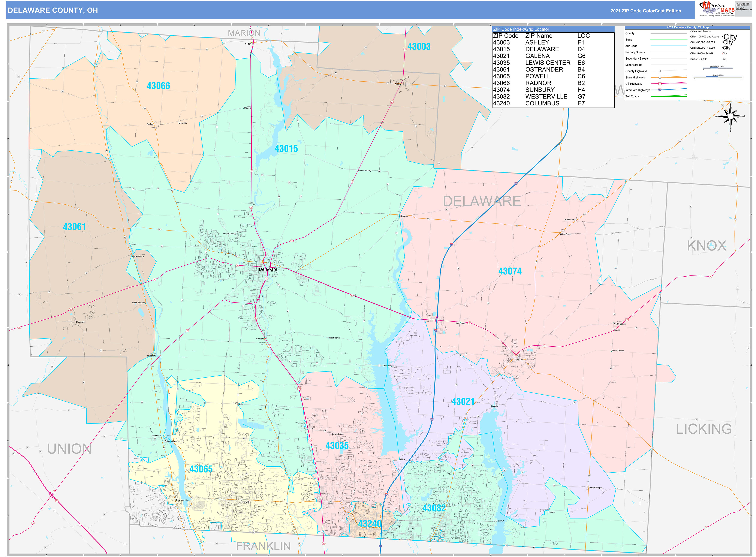Open the 2021 Delaware County, OH Map legend header

(x=688, y=27)
